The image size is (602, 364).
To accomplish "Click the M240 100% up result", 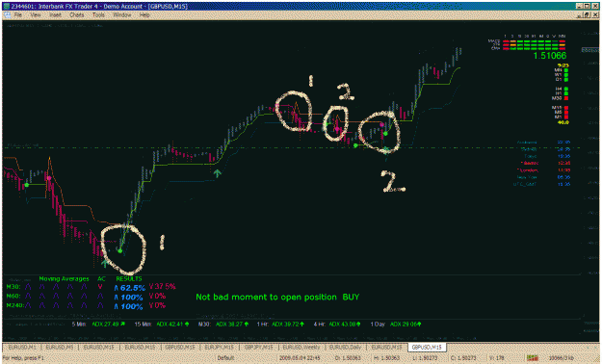I will point(129,306).
